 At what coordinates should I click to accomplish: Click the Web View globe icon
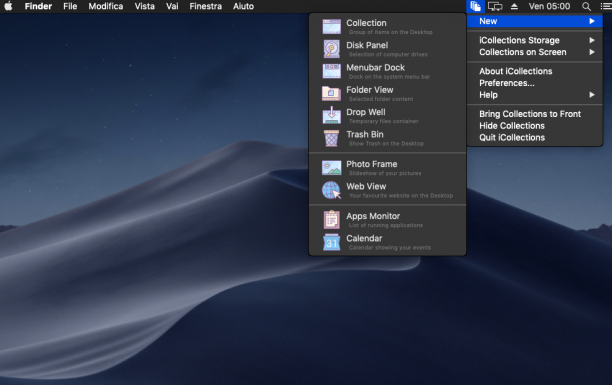(331, 190)
